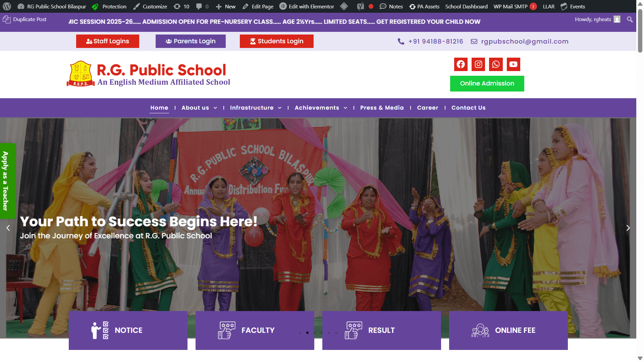Screen dimensions: 644x362
Task: Open the Yoast SEO icon in admin bar
Action: point(360,6)
